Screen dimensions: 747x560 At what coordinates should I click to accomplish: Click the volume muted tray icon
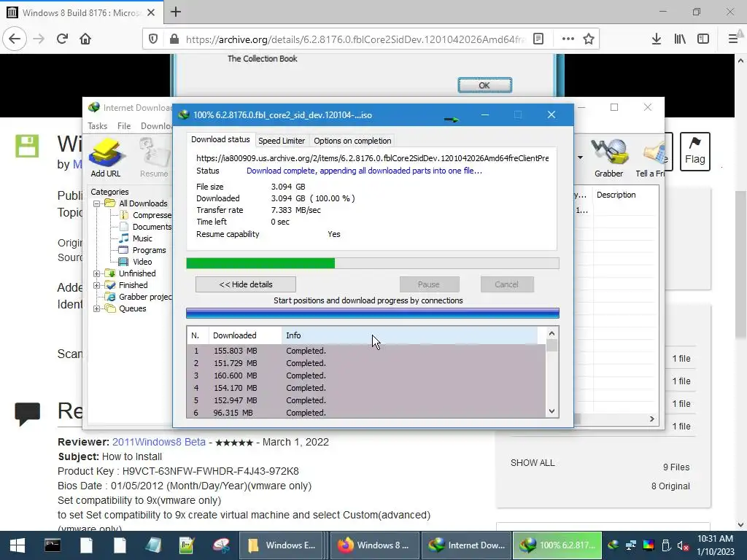[x=683, y=545]
